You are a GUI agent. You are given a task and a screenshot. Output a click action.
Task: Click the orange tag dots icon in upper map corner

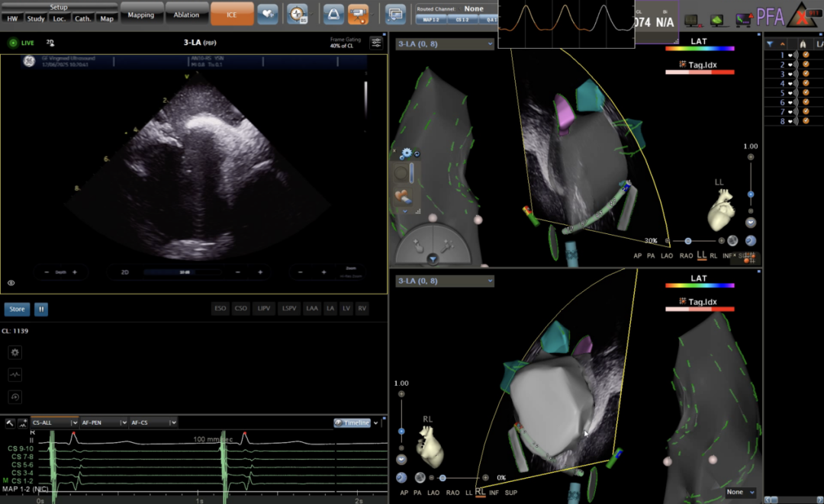click(x=749, y=258)
